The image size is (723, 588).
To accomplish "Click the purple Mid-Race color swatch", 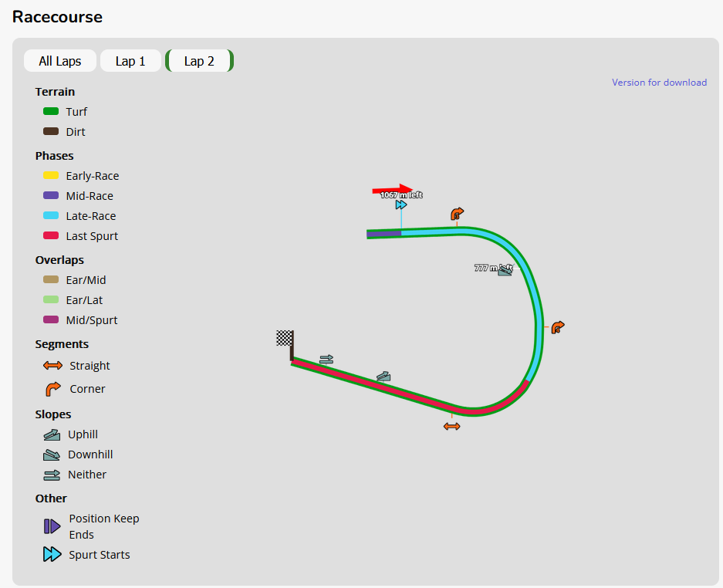I will click(x=51, y=195).
